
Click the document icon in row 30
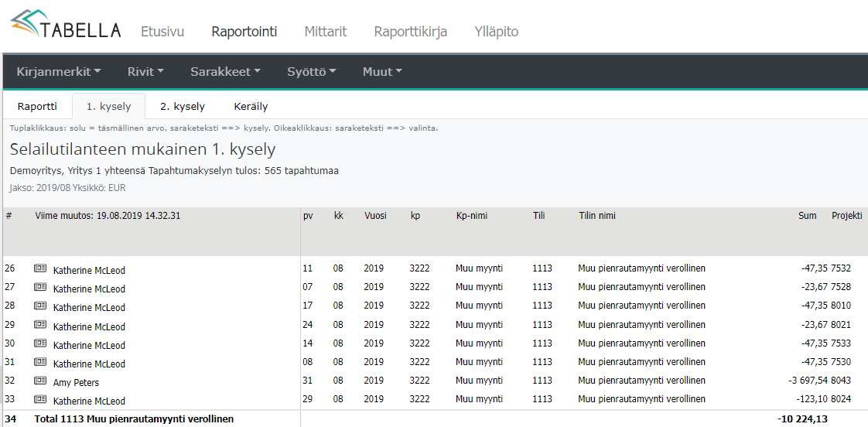(40, 344)
